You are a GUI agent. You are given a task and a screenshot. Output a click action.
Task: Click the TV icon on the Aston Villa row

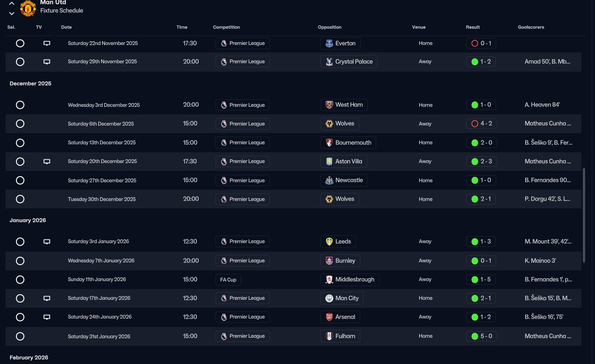47,162
